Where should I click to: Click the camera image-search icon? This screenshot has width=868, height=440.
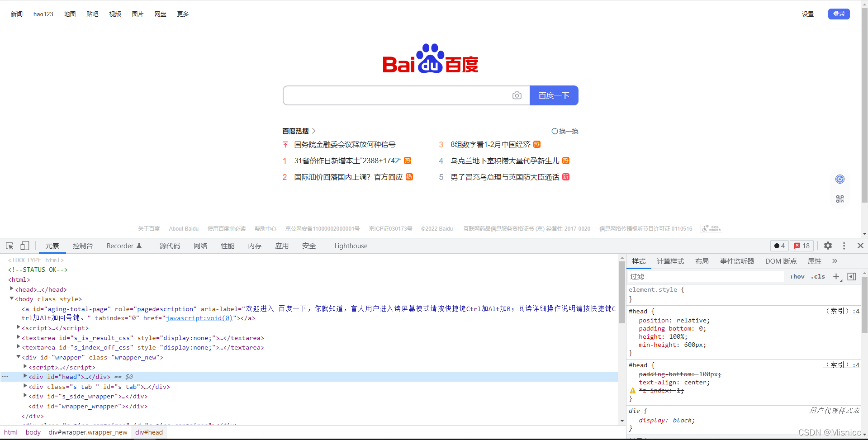click(517, 95)
